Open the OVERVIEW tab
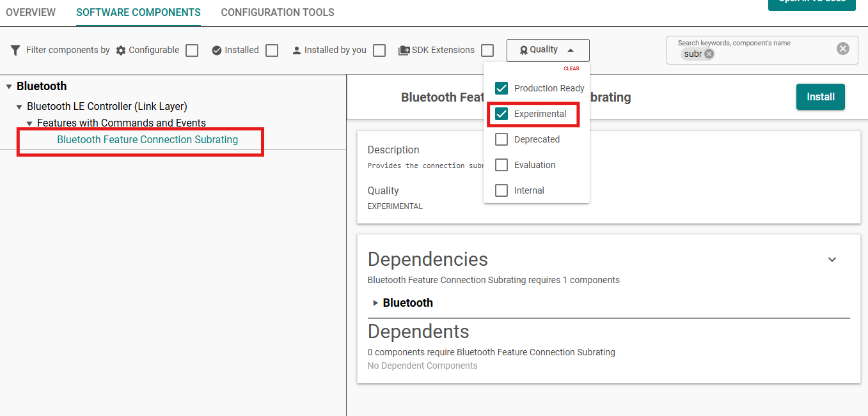 click(31, 12)
